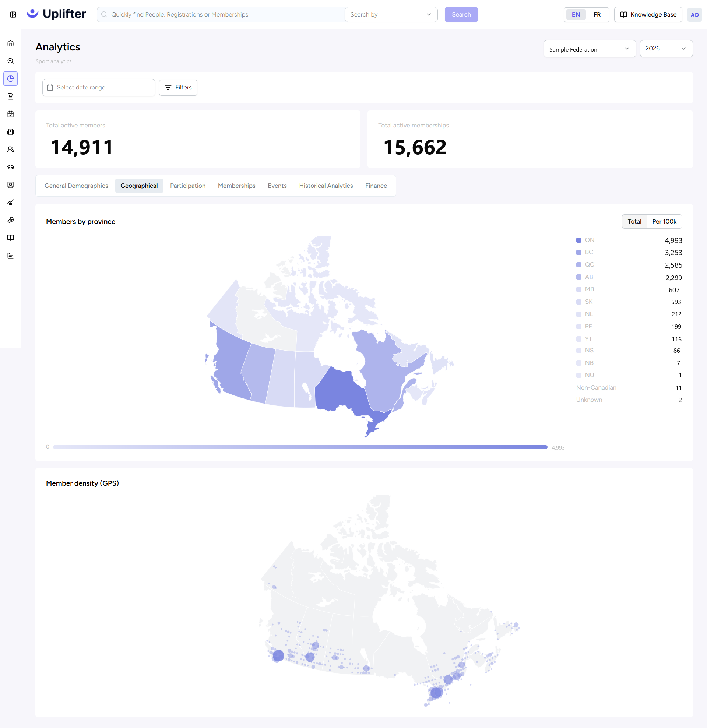Image resolution: width=707 pixels, height=728 pixels.
Task: Click the BC legend color swatch
Action: pos(578,252)
